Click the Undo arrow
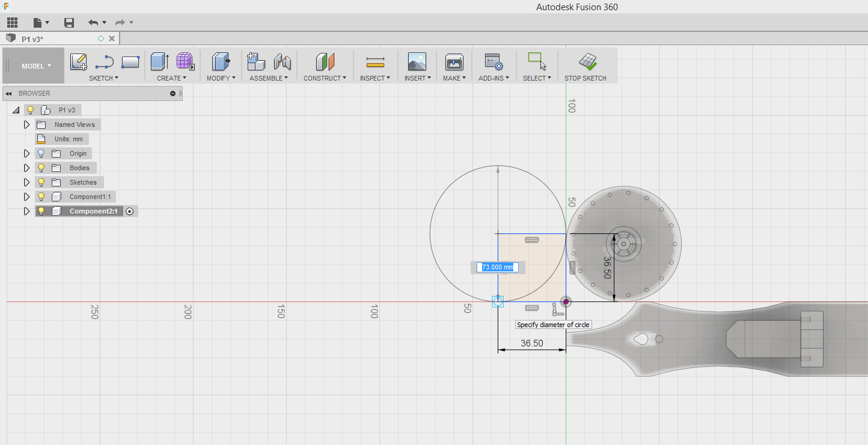This screenshot has width=868, height=445. click(x=93, y=22)
